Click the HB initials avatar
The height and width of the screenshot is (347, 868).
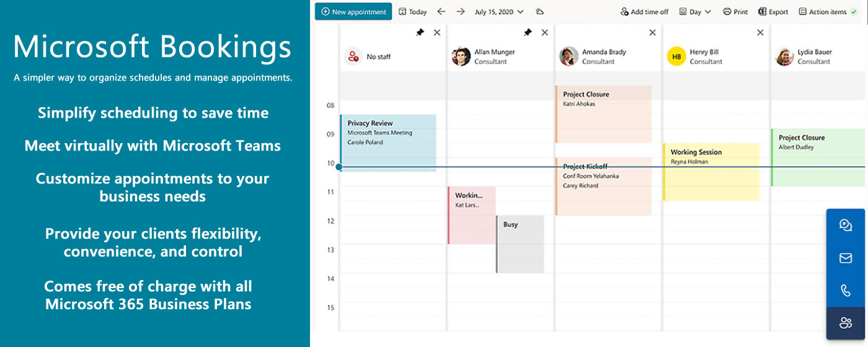pos(677,56)
